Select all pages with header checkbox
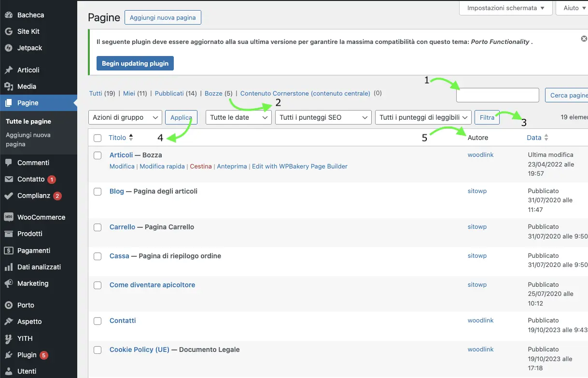 click(98, 138)
